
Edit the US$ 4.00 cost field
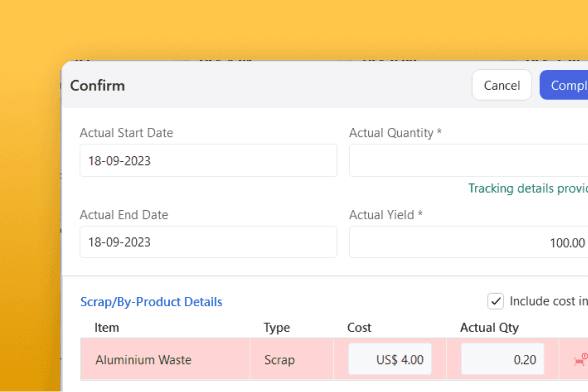point(390,359)
